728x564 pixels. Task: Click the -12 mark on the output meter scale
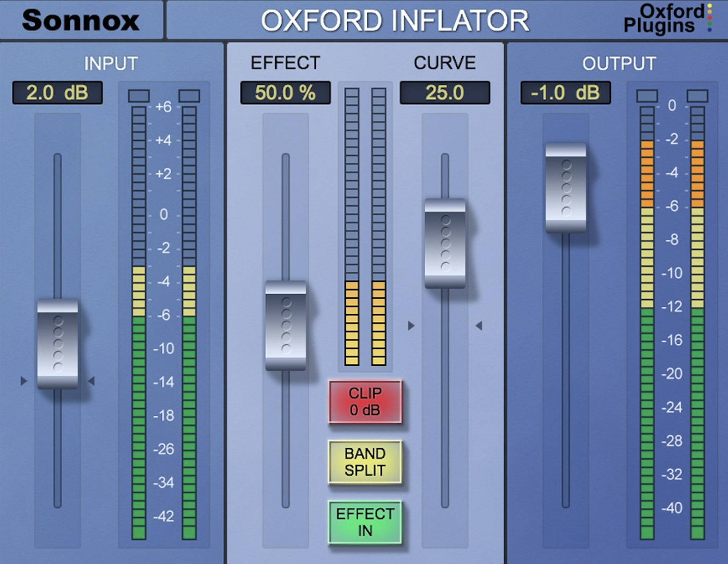(672, 306)
